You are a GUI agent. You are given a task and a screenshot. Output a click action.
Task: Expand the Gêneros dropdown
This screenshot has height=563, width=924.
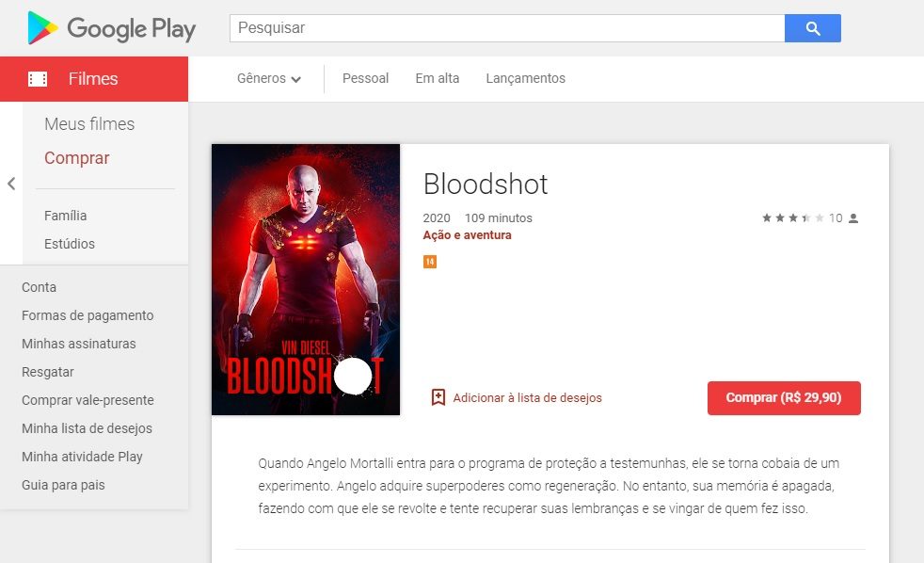[269, 78]
